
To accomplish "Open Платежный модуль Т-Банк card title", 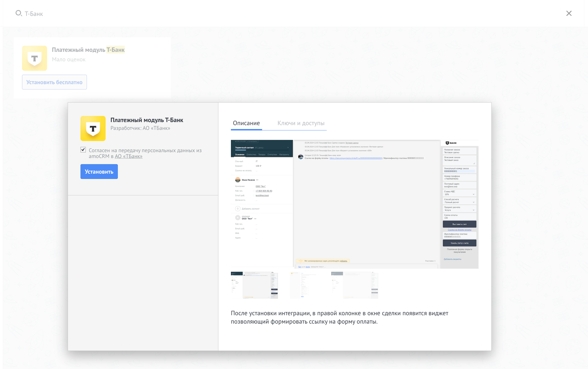I will [x=88, y=50].
